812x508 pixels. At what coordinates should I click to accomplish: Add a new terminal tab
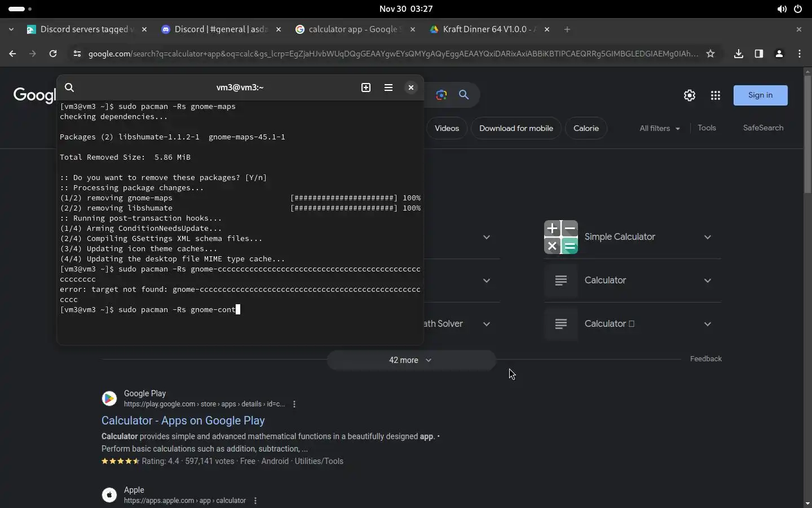coord(366,87)
